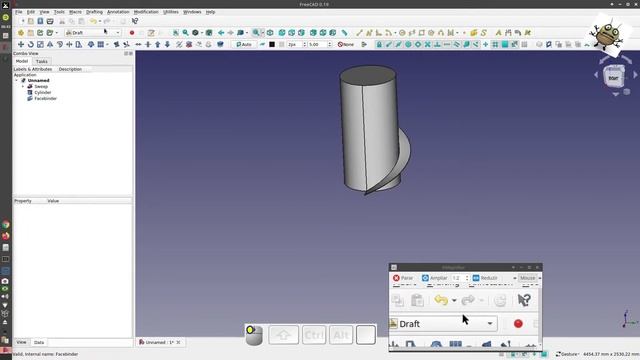The width and height of the screenshot is (640, 360).
Task: Activate the Draft Offset tool
Action: [x=60, y=44]
